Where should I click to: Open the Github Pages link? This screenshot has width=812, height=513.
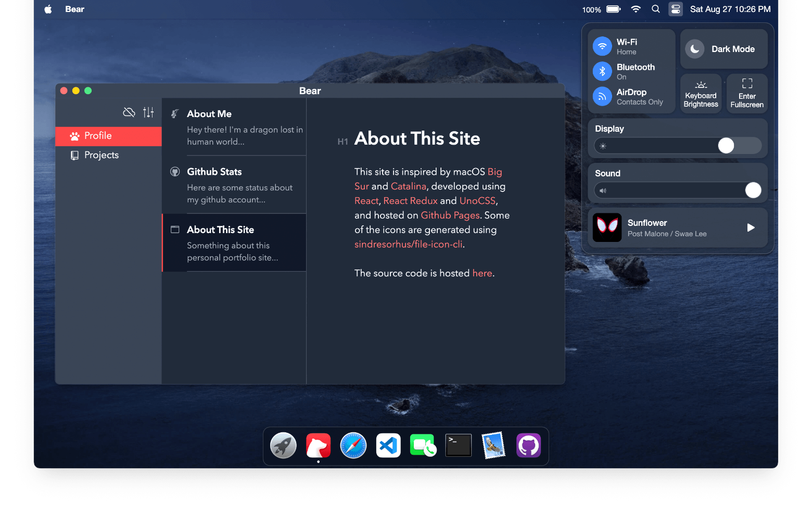pos(450,215)
